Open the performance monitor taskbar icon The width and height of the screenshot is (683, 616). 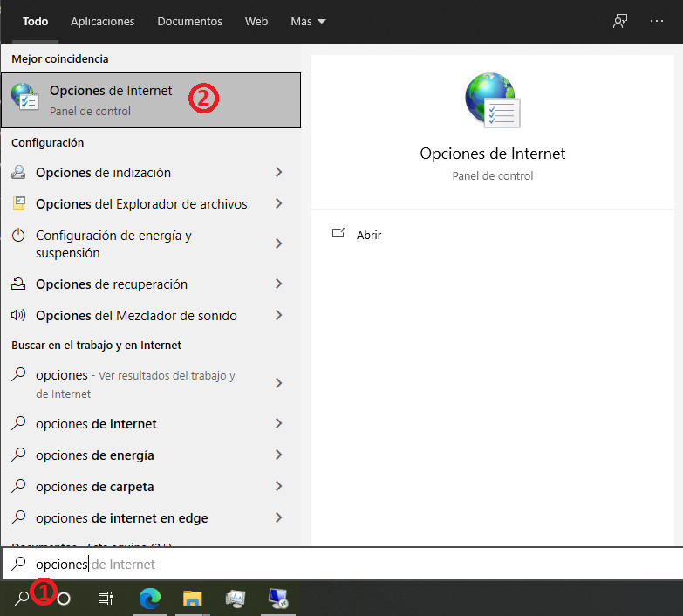tap(236, 599)
